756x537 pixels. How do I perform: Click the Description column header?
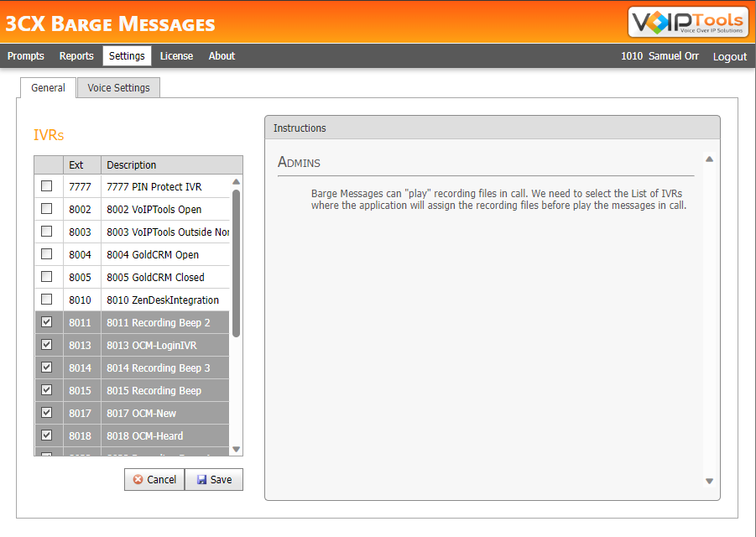(x=172, y=164)
